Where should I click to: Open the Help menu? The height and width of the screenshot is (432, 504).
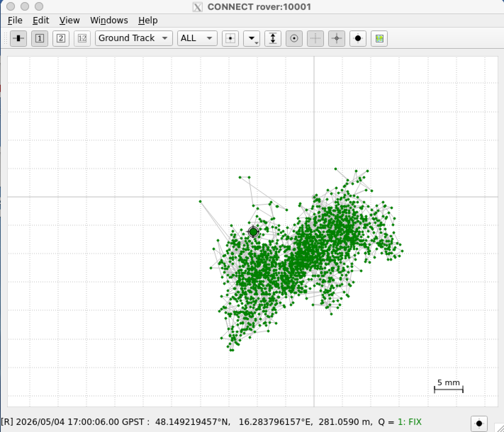coord(148,21)
